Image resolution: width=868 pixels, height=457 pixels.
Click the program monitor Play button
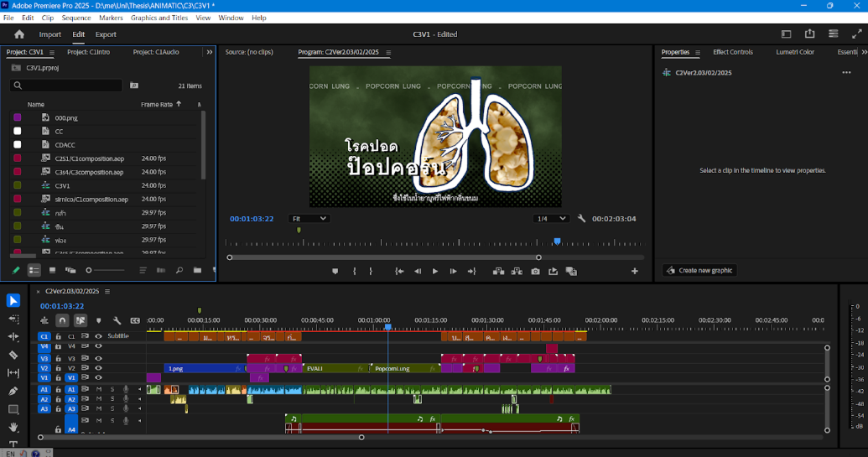(x=434, y=272)
